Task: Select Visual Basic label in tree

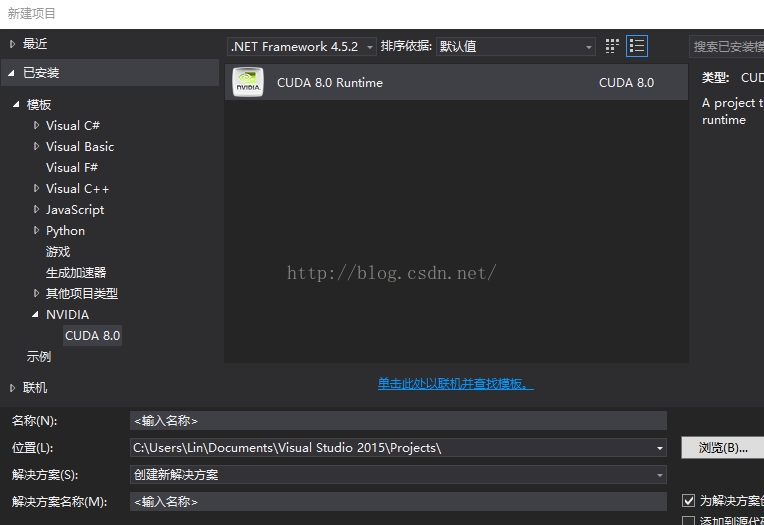Action: click(80, 147)
